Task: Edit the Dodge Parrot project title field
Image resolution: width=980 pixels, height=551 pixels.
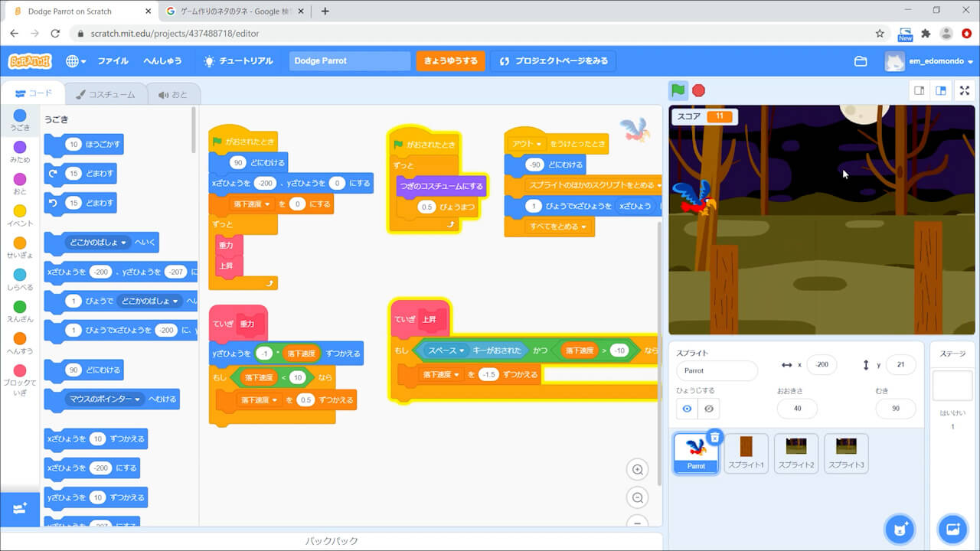Action: [350, 61]
